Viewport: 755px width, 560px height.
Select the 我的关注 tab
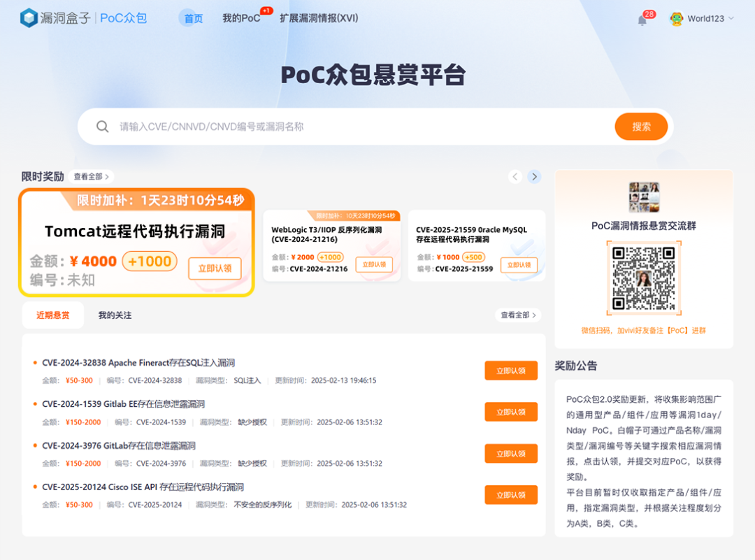(115, 315)
